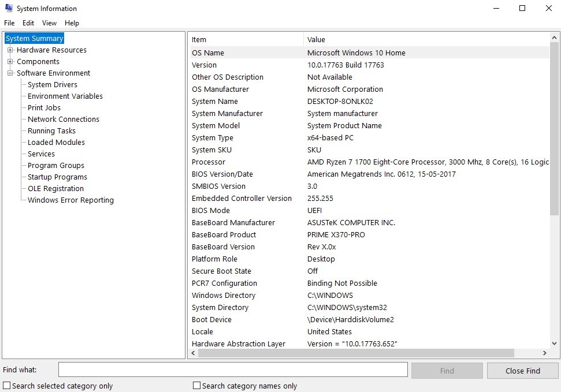Click the Close Find button

(x=522, y=370)
